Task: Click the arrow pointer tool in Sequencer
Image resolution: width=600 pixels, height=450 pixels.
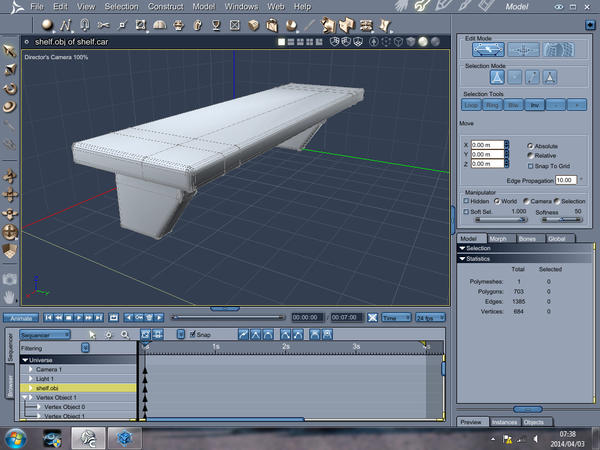Action: 92,334
